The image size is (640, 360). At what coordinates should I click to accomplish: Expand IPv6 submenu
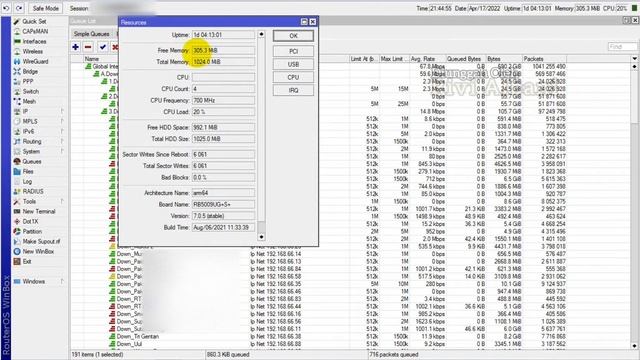click(62, 131)
